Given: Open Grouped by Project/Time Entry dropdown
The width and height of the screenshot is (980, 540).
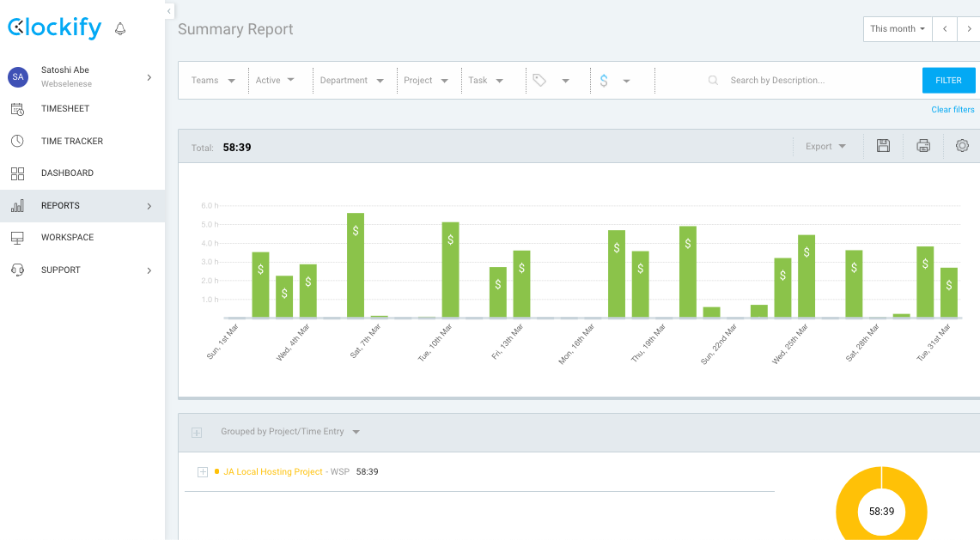Looking at the screenshot, I should pos(289,432).
